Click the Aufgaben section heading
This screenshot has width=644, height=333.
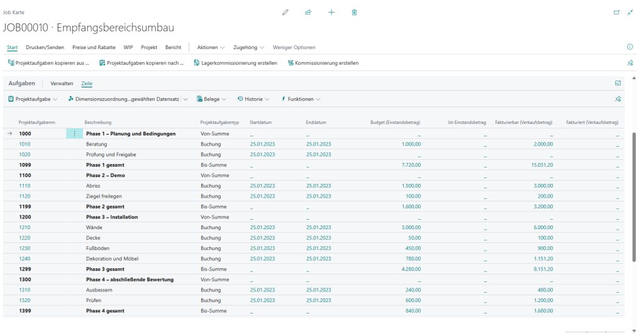pyautogui.click(x=22, y=83)
